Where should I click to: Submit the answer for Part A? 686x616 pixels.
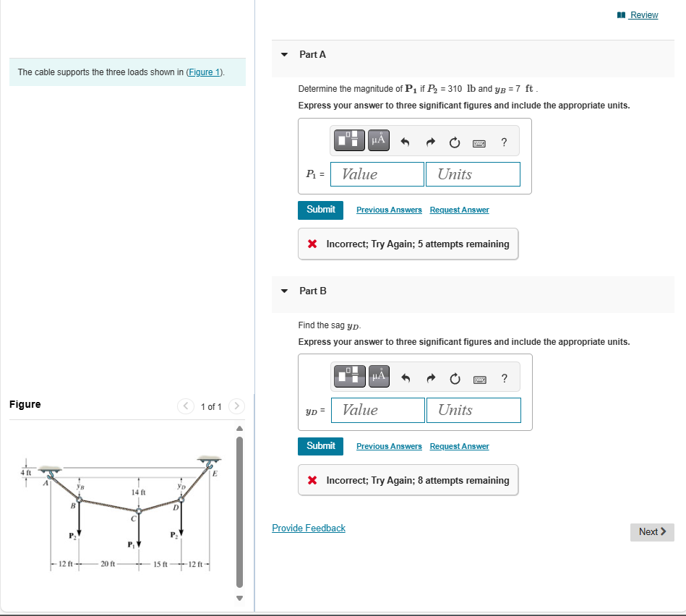click(x=320, y=210)
